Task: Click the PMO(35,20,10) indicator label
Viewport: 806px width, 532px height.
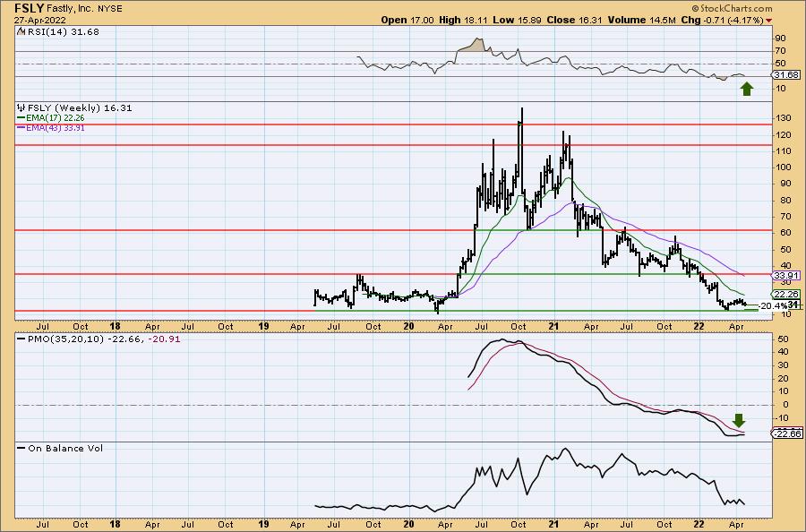Action: point(65,339)
